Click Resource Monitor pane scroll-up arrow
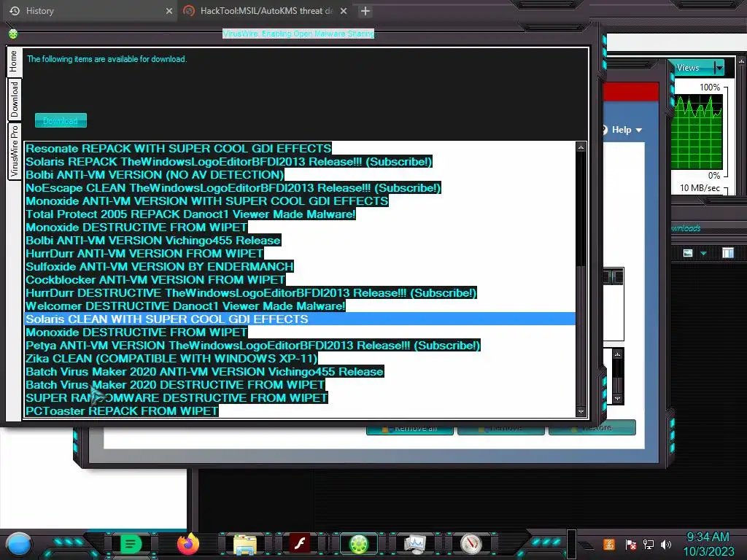The width and height of the screenshot is (747, 560). pos(741,61)
